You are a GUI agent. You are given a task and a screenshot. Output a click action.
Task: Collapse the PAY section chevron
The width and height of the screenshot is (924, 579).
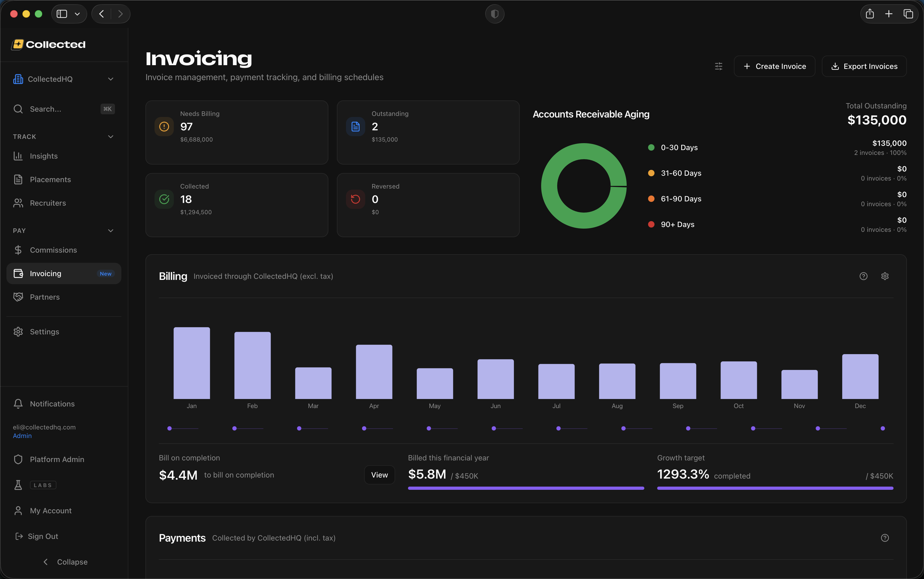[x=110, y=230]
